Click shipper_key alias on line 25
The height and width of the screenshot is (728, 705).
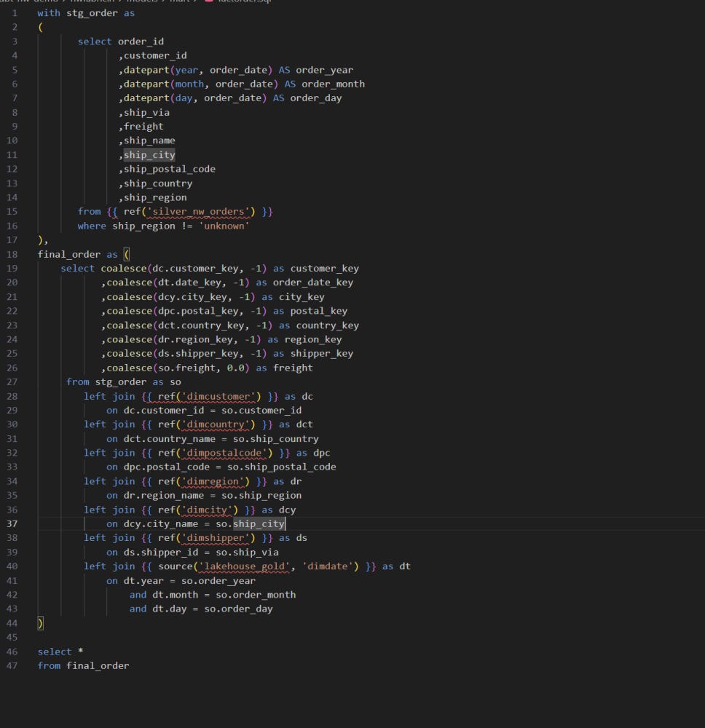[x=322, y=353]
